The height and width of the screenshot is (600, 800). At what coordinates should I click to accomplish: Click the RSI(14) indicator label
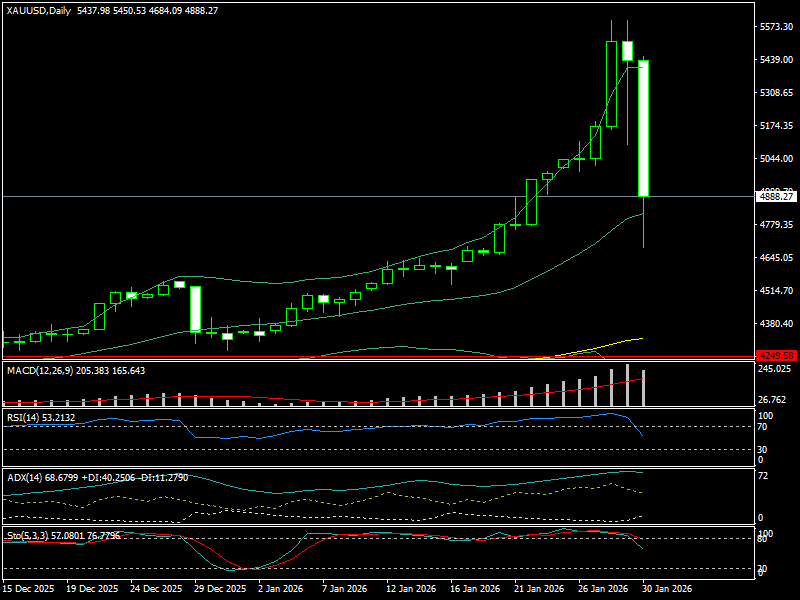[x=22, y=417]
